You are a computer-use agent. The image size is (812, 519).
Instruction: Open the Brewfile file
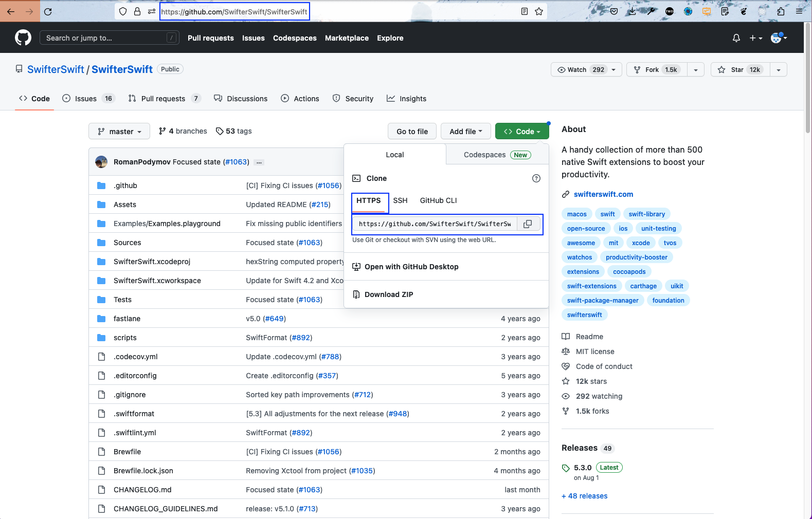coord(127,452)
